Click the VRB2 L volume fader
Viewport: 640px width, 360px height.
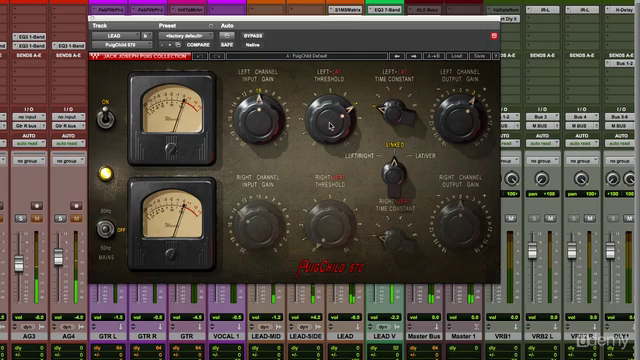532,250
